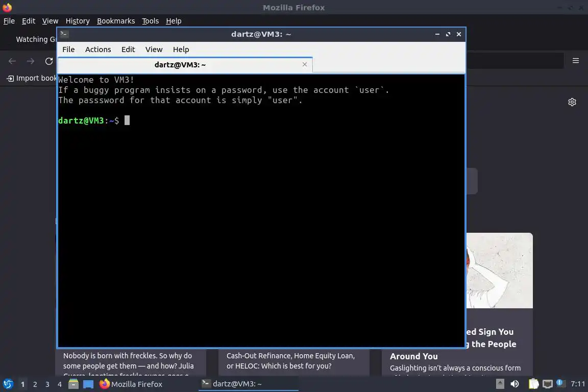Open the volume control tray icon
Viewport: 588px width, 392px height.
pos(515,384)
